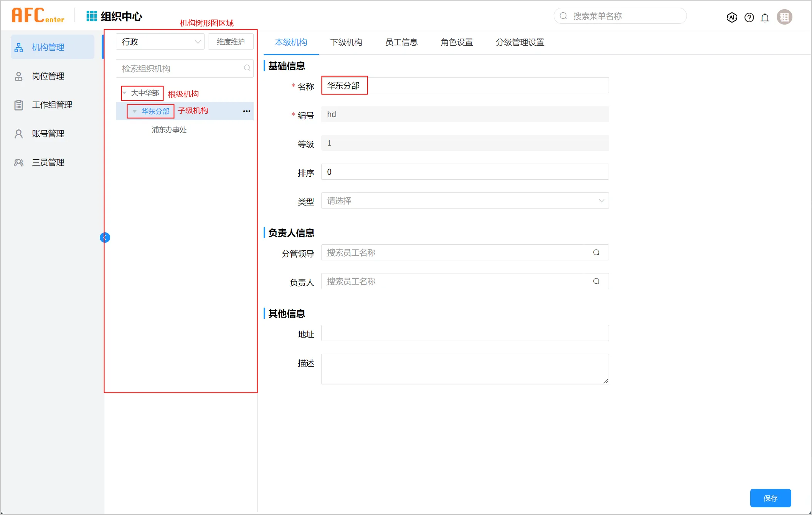Collapse the 大中华部 tree node
This screenshot has width=812, height=515.
coord(124,93)
